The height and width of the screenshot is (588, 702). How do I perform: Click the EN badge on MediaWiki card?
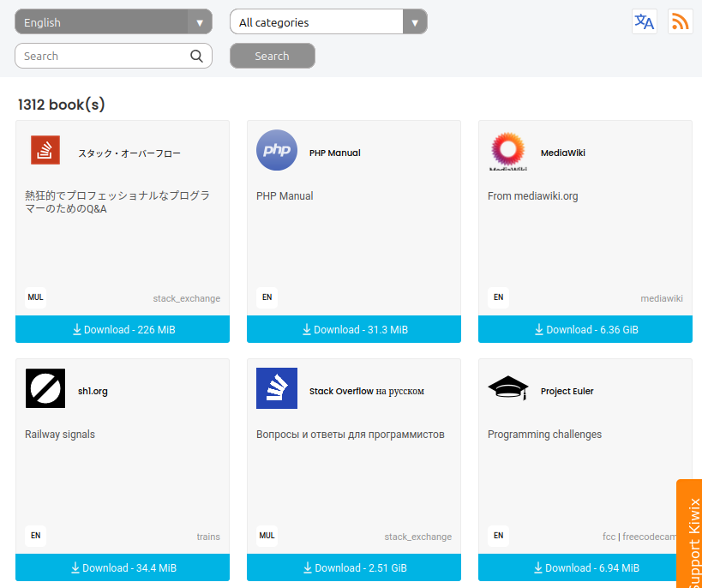click(498, 297)
